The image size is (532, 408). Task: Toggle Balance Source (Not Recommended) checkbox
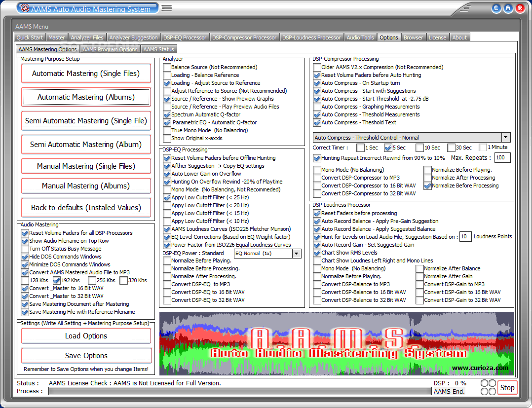pos(167,67)
